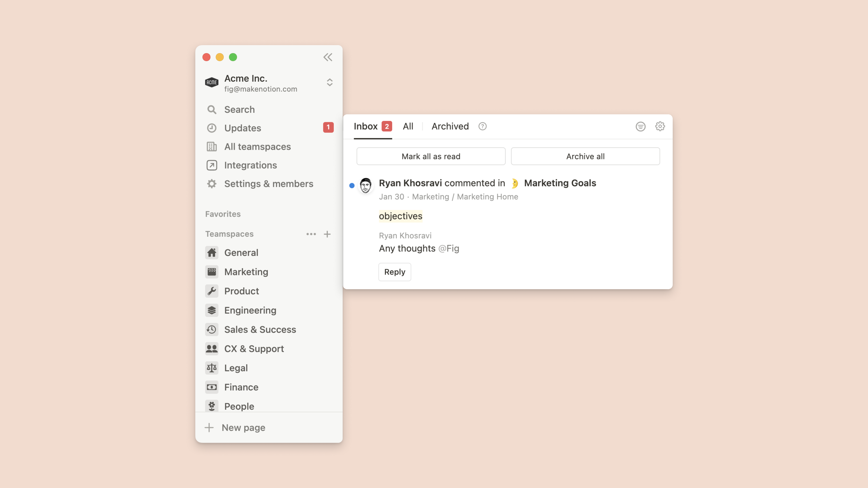
Task: Expand the Teamspaces add menu
Action: pos(327,234)
